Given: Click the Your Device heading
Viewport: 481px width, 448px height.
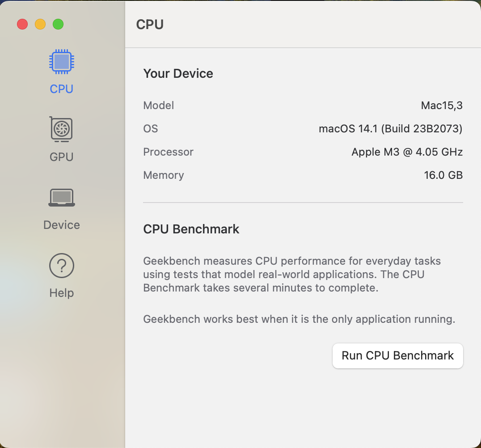Looking at the screenshot, I should pos(178,74).
